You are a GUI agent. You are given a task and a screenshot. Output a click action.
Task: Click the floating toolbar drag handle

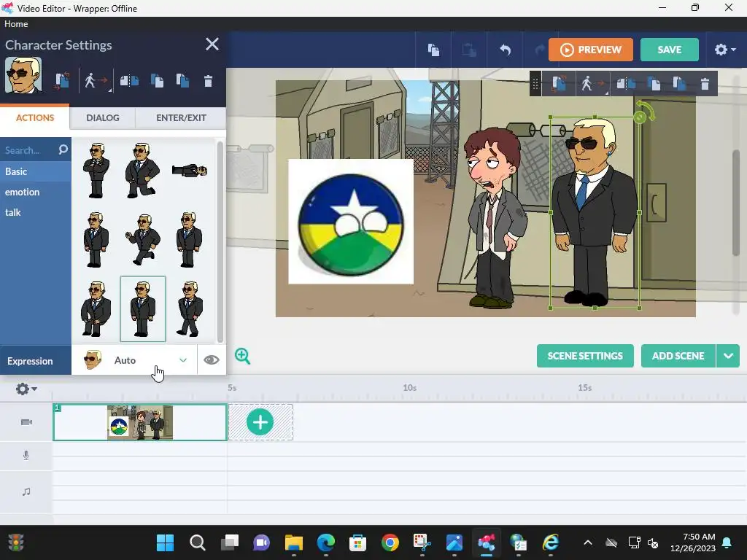(x=535, y=84)
